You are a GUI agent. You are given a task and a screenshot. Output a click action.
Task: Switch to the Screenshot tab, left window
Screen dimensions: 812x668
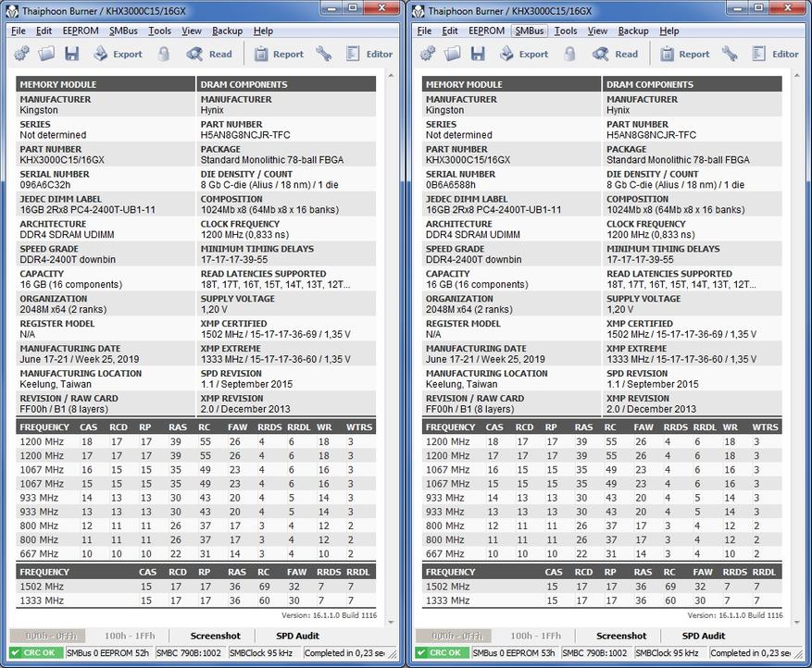click(x=216, y=636)
